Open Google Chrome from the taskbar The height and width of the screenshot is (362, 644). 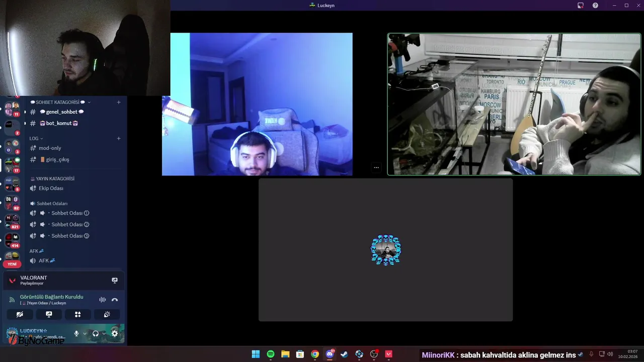click(315, 354)
